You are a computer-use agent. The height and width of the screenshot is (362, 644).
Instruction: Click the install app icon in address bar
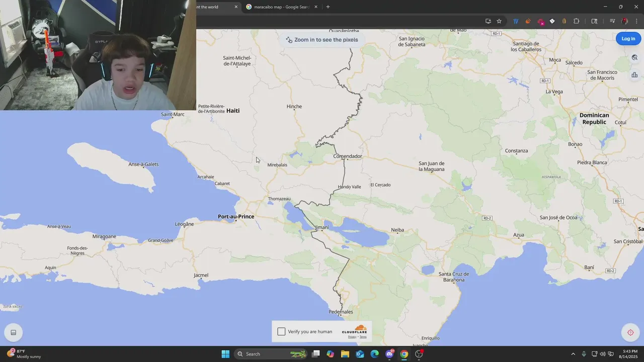tap(488, 21)
